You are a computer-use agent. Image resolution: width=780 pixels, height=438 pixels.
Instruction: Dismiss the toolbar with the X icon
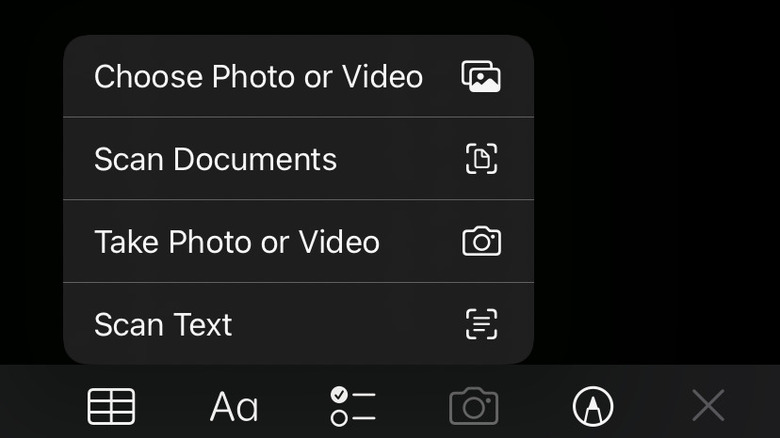(708, 406)
